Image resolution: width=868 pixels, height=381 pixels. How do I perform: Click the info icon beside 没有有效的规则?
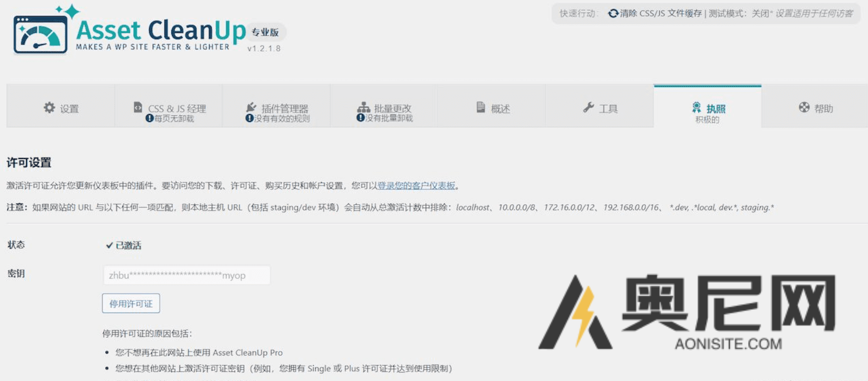[x=249, y=119]
